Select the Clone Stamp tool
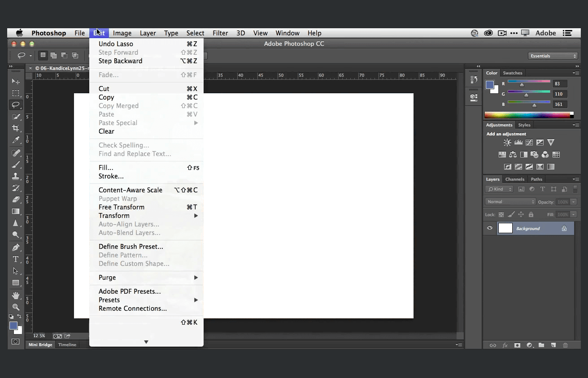The width and height of the screenshot is (588, 378). 16,176
